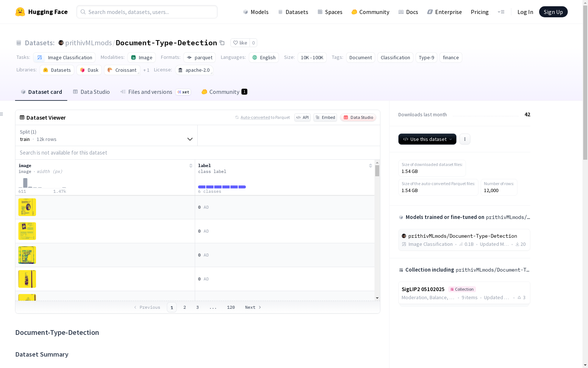Image resolution: width=588 pixels, height=368 pixels.
Task: Open the Enterprise menu item
Action: pos(445,12)
